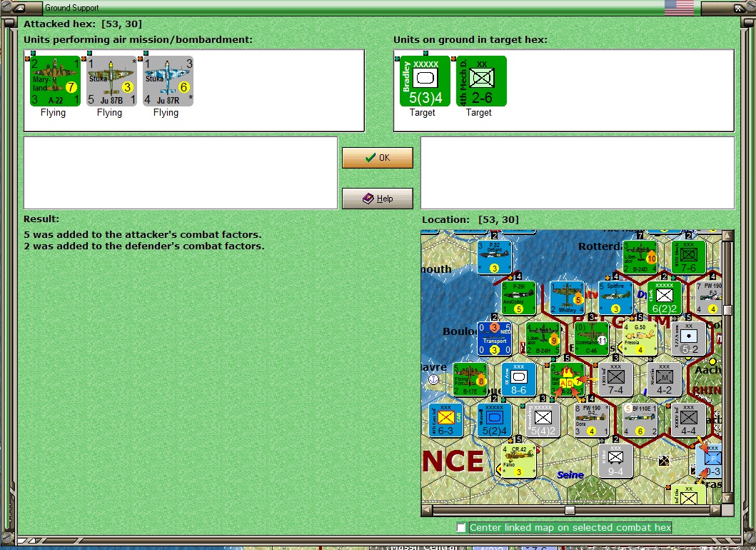The height and width of the screenshot is (550, 756).
Task: Click the Liberator B-24D bomber counter
Action: click(x=640, y=257)
